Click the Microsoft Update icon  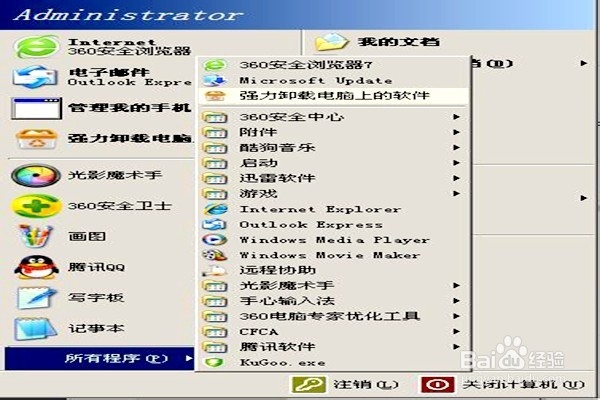pyautogui.click(x=215, y=80)
